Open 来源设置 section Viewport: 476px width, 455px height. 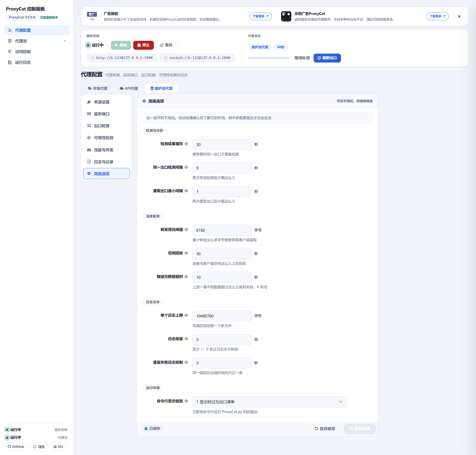pyautogui.click(x=106, y=102)
